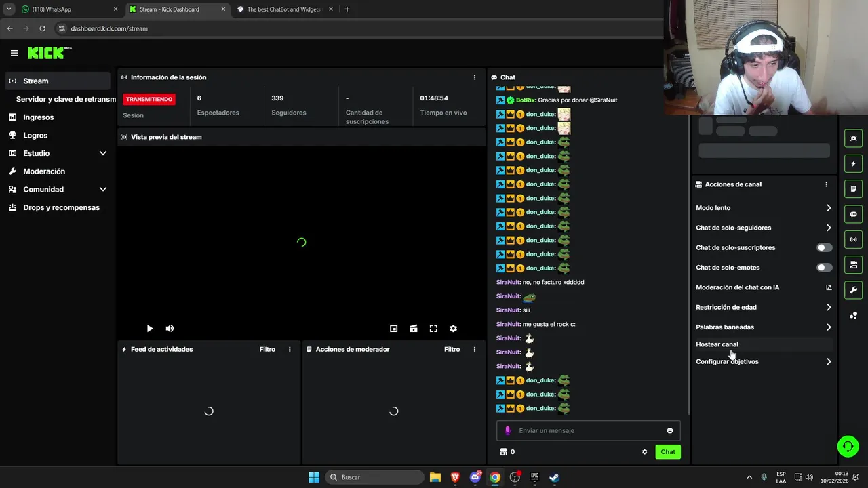This screenshot has height=488, width=868.
Task: Enable Chat de solo-suscriptores
Action: click(825, 248)
